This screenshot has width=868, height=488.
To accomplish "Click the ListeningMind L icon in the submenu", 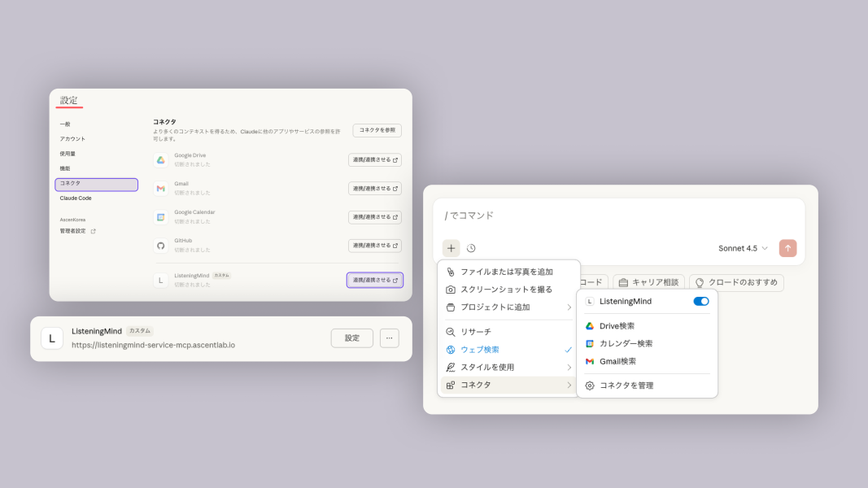I will pos(590,301).
